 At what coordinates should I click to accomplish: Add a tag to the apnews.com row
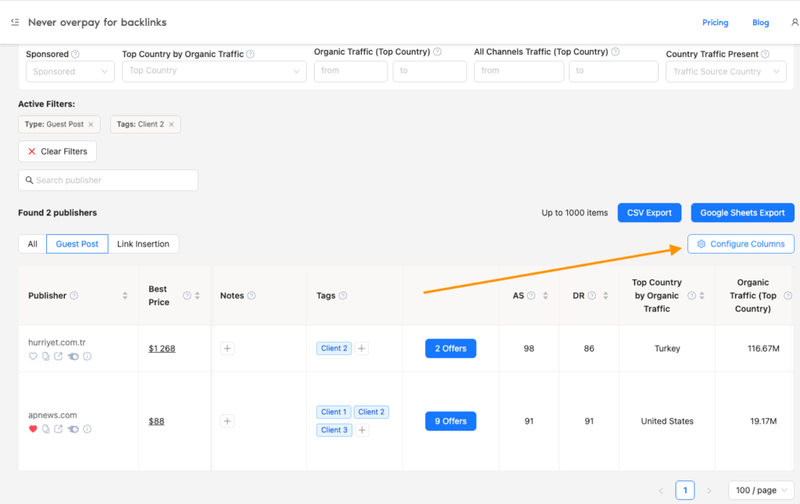tap(362, 430)
